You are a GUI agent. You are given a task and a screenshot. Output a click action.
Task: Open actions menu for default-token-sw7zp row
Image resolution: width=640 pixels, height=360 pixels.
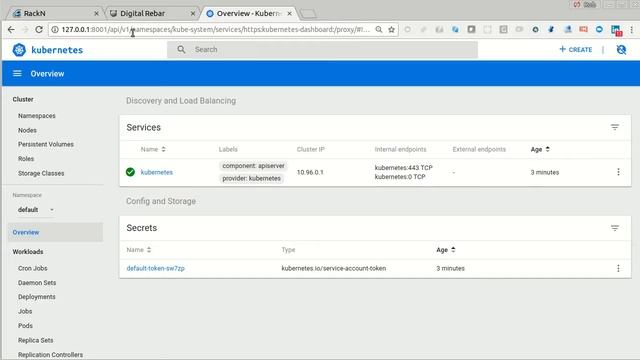coord(618,268)
